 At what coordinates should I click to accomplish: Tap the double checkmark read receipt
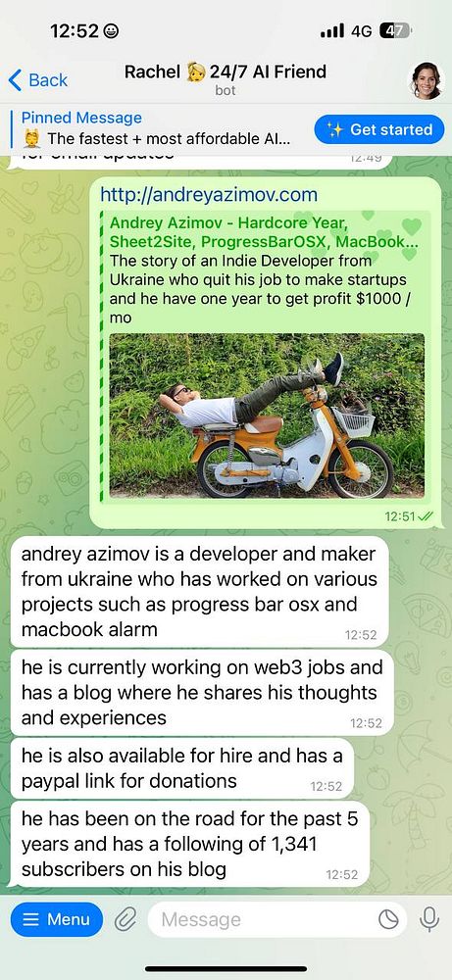[x=425, y=516]
